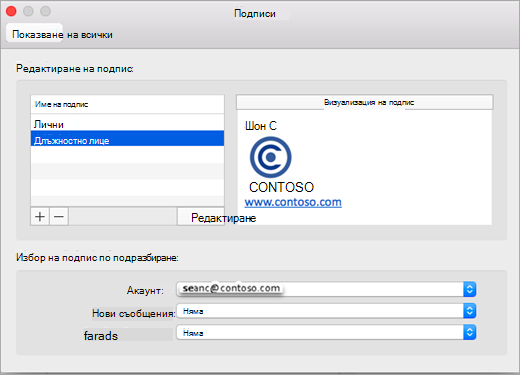Select the Длъжностно лице signature row
The height and width of the screenshot is (375, 520).
(x=127, y=139)
